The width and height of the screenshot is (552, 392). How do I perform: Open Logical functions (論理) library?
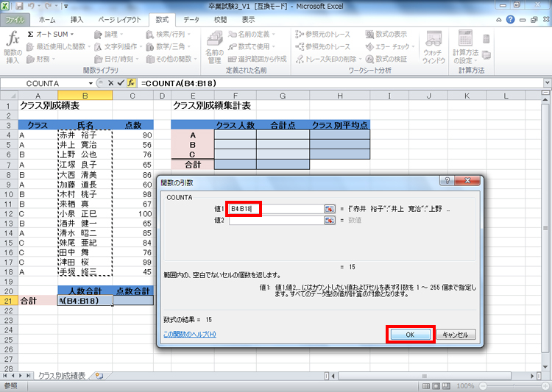point(108,34)
